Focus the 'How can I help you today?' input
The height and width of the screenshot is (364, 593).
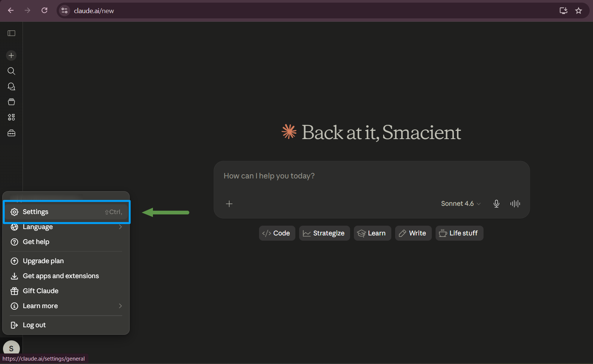[x=371, y=176]
